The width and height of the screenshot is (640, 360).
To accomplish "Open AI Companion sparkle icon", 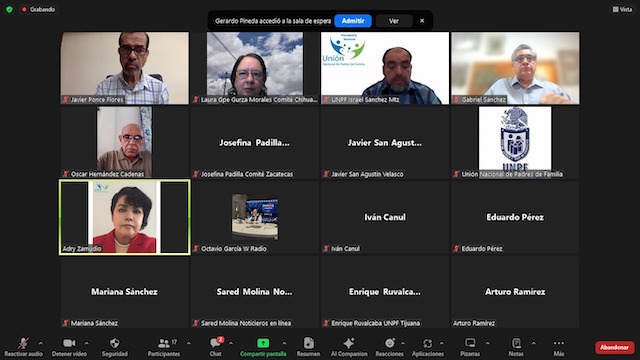I will tap(349, 343).
